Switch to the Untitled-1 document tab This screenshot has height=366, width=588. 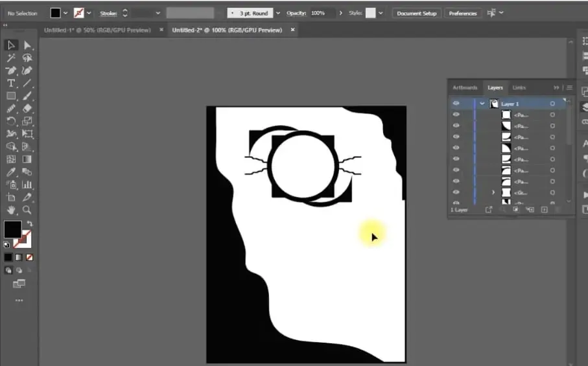[x=97, y=30]
